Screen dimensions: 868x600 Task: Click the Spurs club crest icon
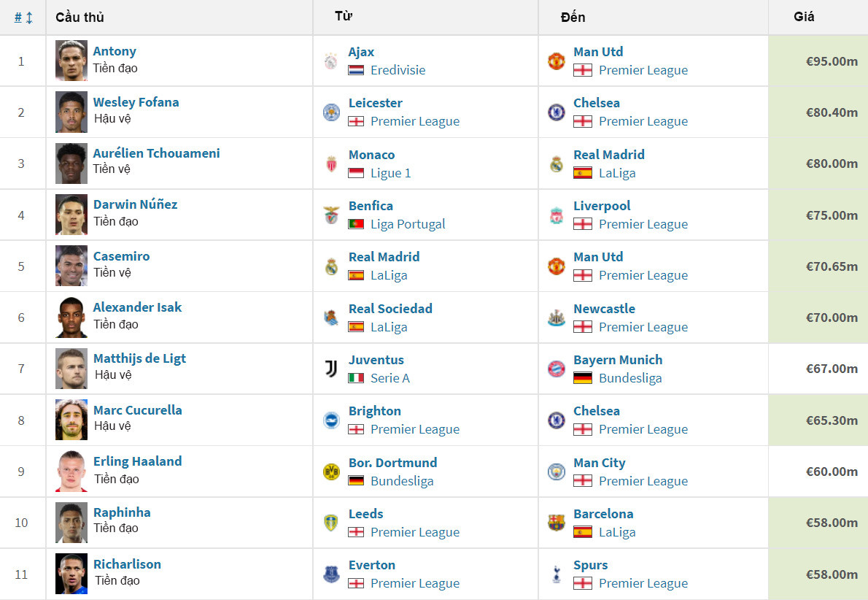(557, 574)
